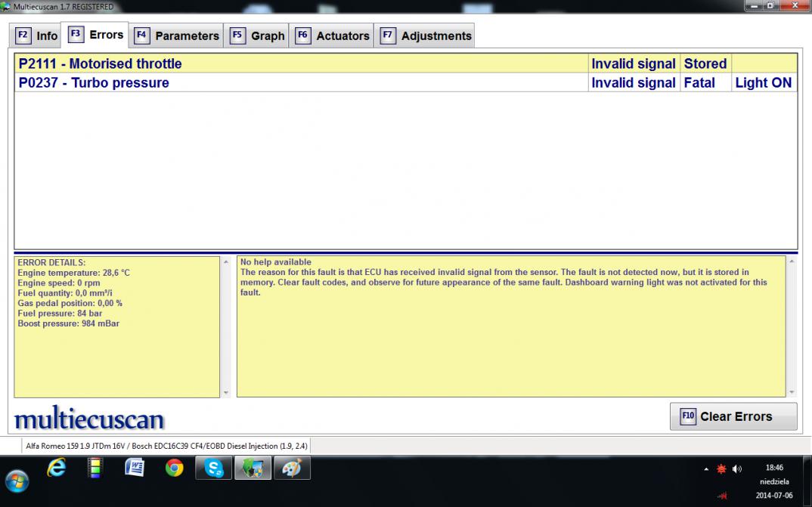Image resolution: width=812 pixels, height=507 pixels.
Task: Open the taskbar clock showing 18:46
Action: [x=774, y=481]
